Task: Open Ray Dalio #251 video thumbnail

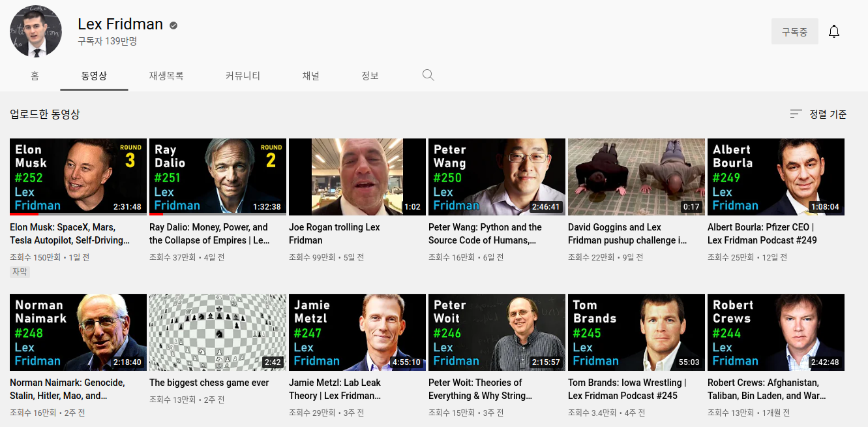Action: point(218,177)
